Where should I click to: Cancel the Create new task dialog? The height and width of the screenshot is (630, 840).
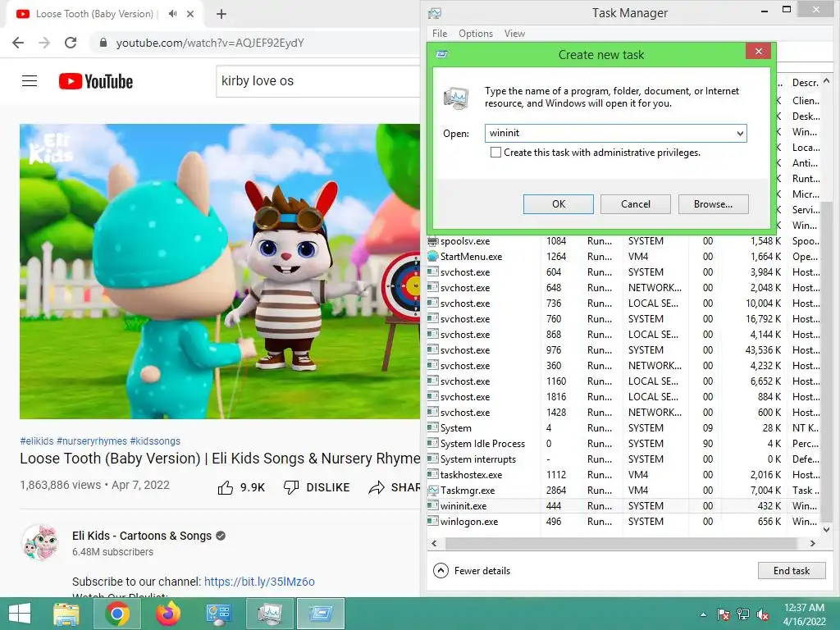point(636,204)
